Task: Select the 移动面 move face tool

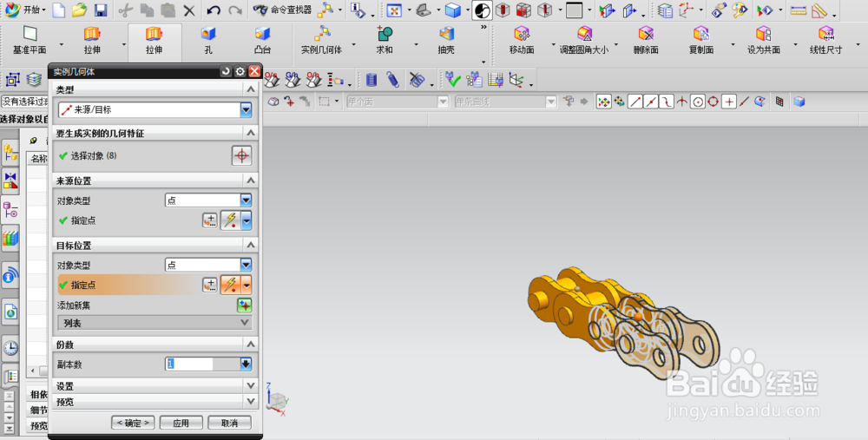Action: tap(522, 40)
